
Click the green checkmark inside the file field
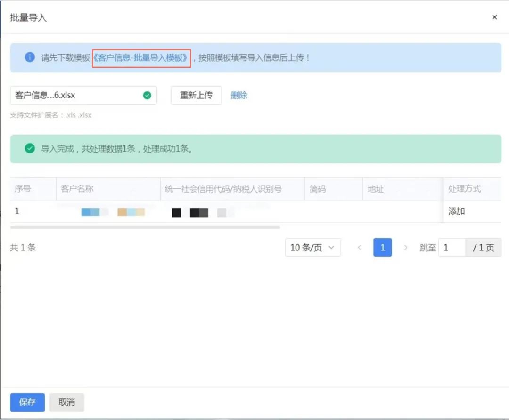coord(147,95)
